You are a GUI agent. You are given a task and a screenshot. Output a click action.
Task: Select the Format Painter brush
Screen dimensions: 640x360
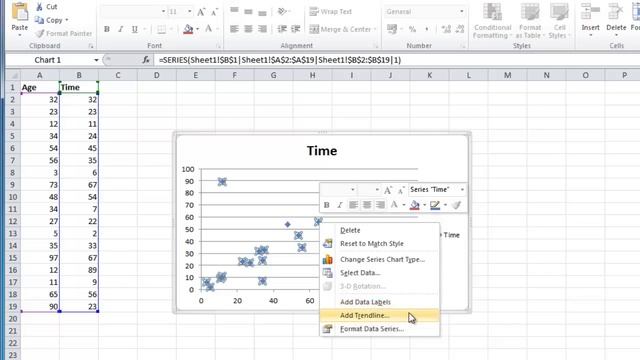click(40, 33)
